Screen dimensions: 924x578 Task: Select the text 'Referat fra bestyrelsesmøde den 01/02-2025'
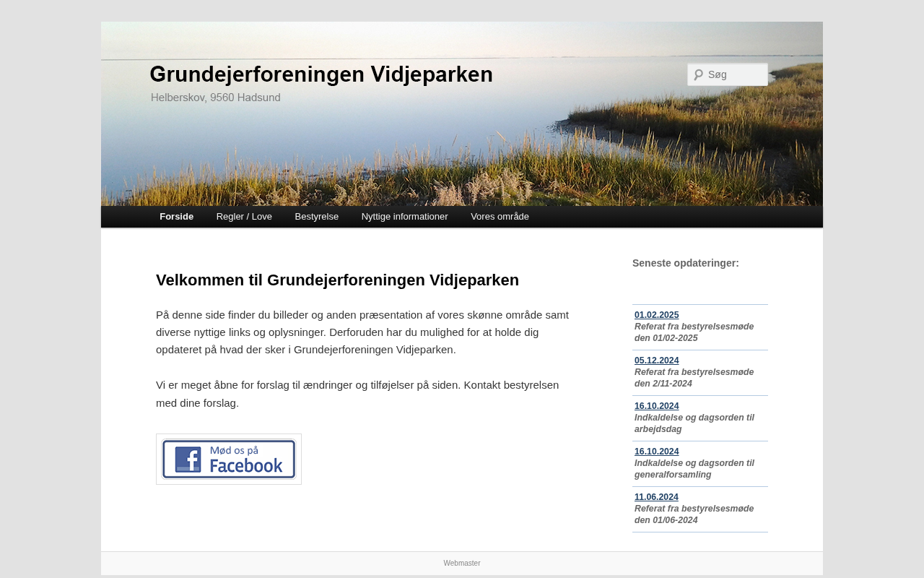(x=694, y=332)
